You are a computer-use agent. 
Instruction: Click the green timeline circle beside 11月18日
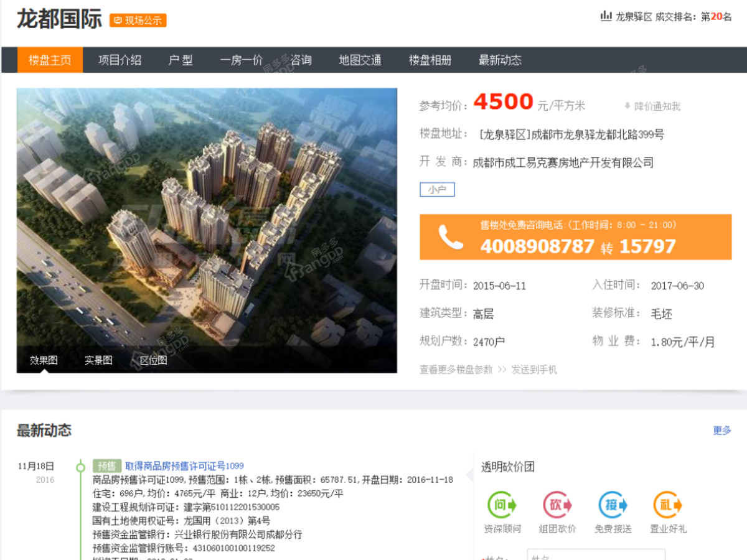tap(80, 466)
